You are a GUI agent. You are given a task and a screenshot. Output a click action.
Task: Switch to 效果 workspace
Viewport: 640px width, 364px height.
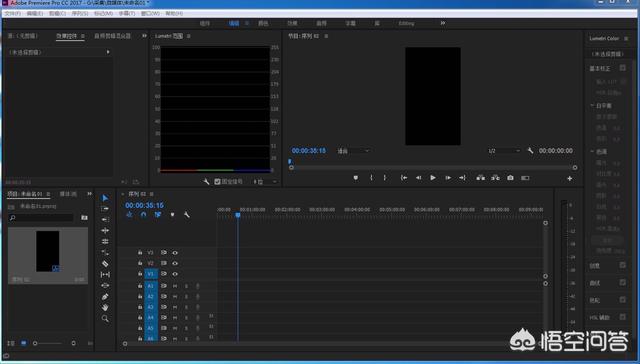click(292, 23)
